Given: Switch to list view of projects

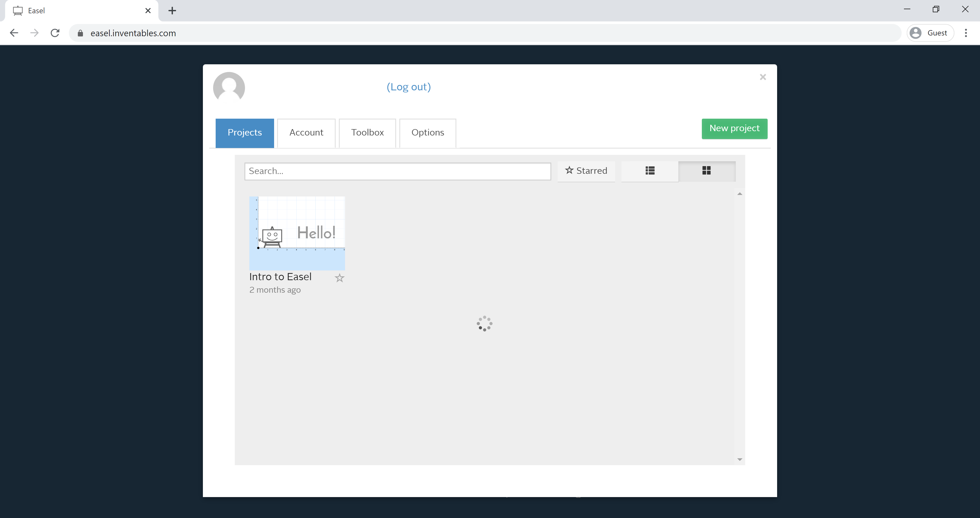Looking at the screenshot, I should pos(650,171).
